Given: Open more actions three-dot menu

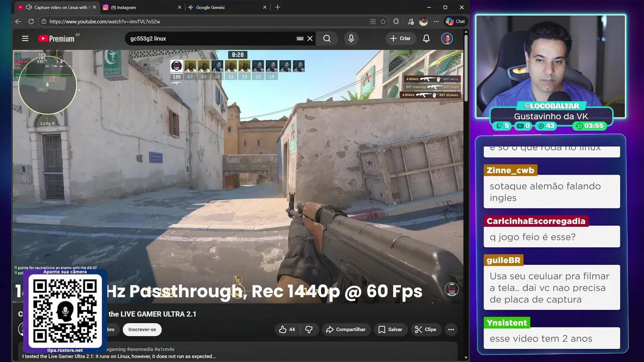Looking at the screenshot, I should point(451,329).
